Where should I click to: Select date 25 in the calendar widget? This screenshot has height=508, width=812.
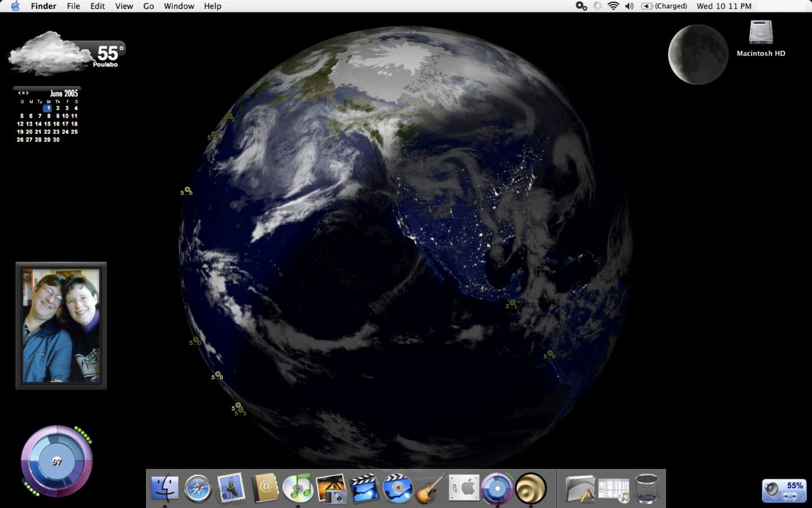coord(74,132)
